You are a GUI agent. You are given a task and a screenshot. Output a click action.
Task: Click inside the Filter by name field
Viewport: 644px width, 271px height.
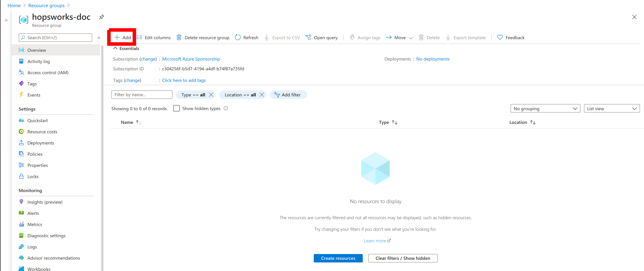click(142, 95)
